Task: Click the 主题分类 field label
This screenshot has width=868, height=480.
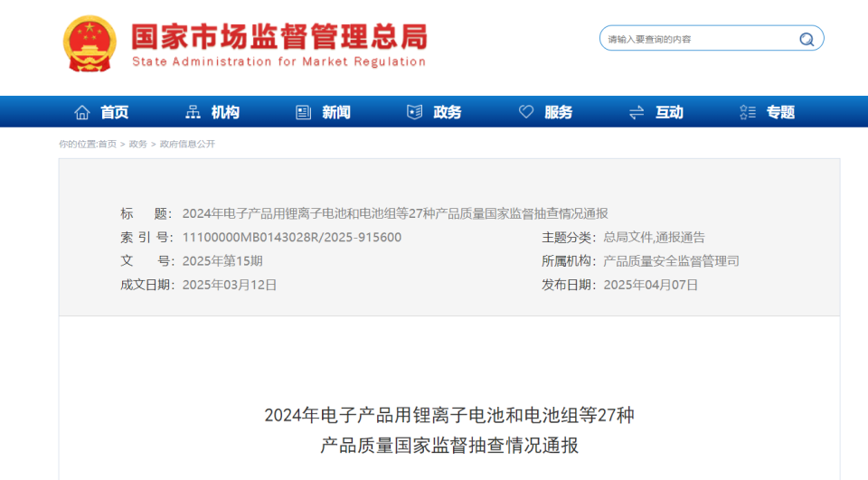Action: click(x=569, y=238)
